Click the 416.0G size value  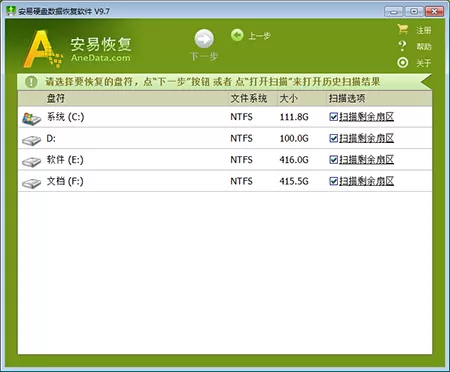[x=294, y=160]
